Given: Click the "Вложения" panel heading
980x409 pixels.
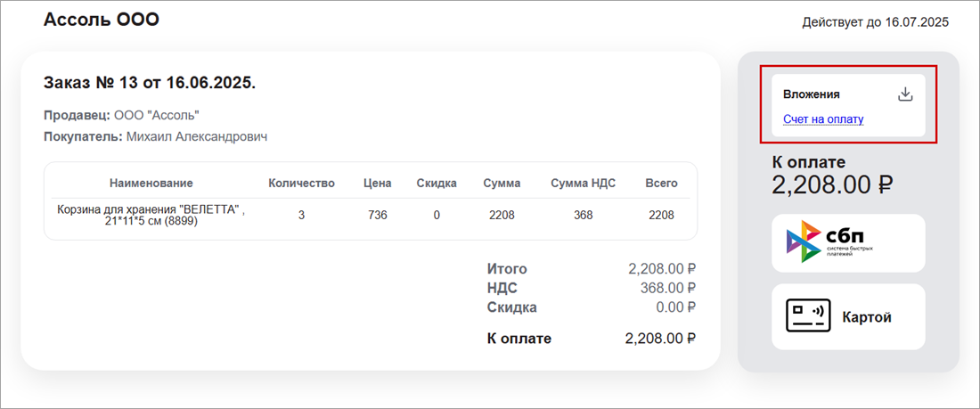Looking at the screenshot, I should coord(811,94).
